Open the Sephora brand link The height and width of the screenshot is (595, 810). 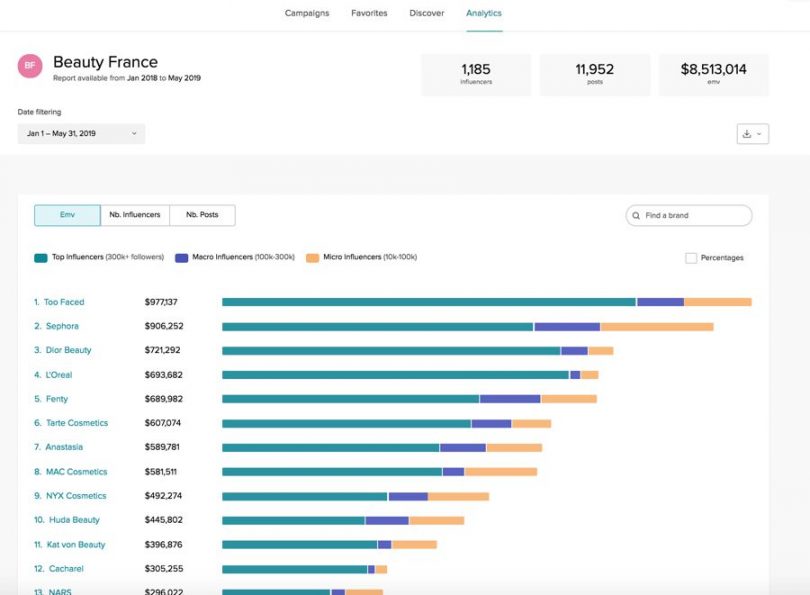click(62, 326)
